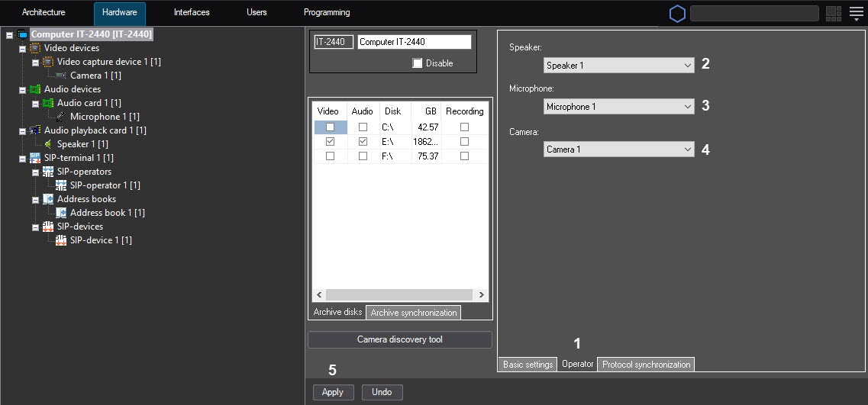868x405 pixels.
Task: Click the Computer IT-2440 name field
Action: click(414, 42)
